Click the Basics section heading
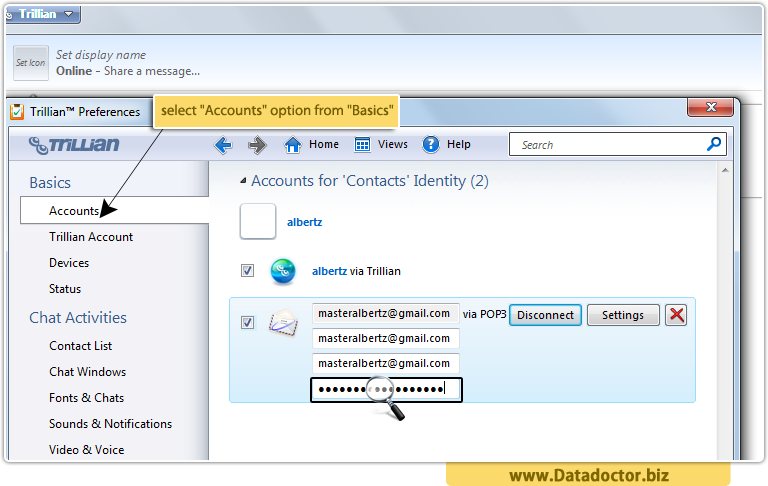 tap(50, 183)
